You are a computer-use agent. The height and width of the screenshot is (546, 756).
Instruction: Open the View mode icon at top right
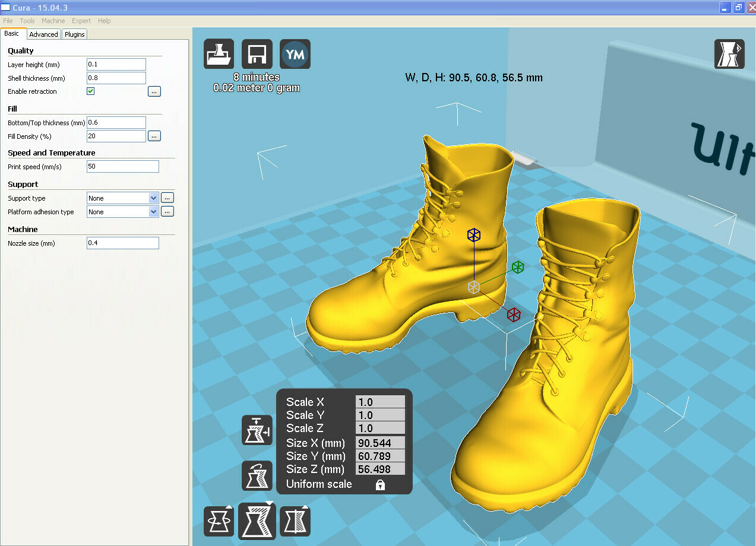click(x=729, y=55)
